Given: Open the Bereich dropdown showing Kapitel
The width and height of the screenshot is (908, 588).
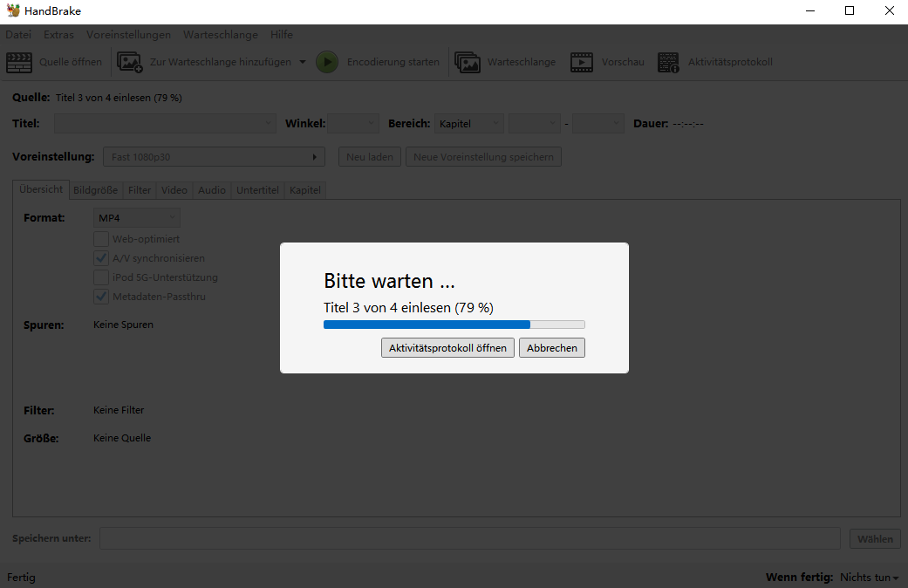Looking at the screenshot, I should pyautogui.click(x=468, y=123).
